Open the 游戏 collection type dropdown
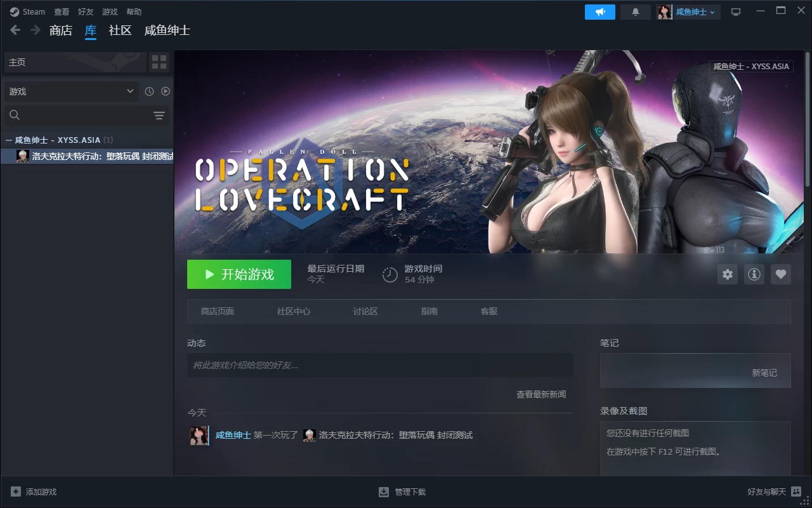812x508 pixels. [x=70, y=91]
